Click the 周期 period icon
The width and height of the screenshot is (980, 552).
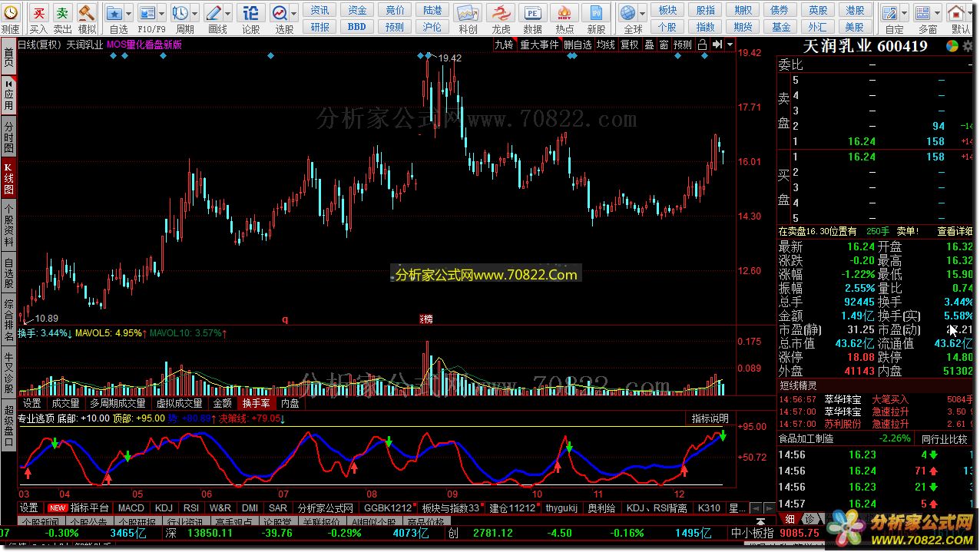[180, 13]
